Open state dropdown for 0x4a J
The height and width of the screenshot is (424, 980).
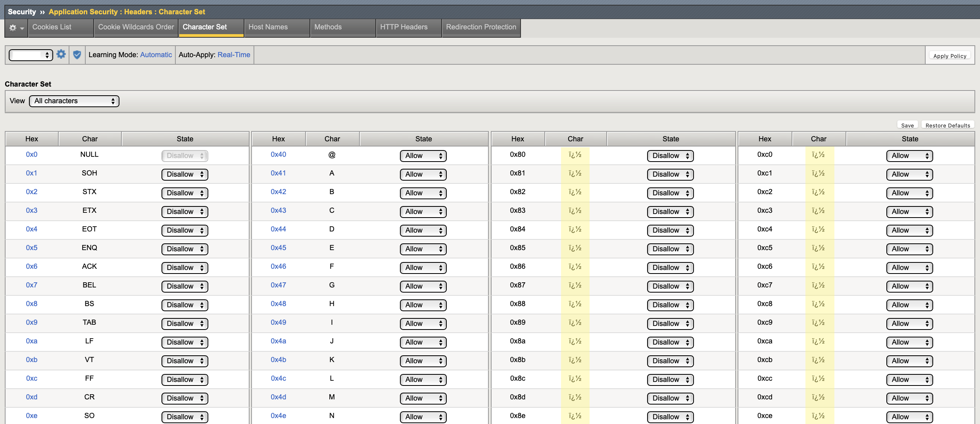(x=423, y=342)
